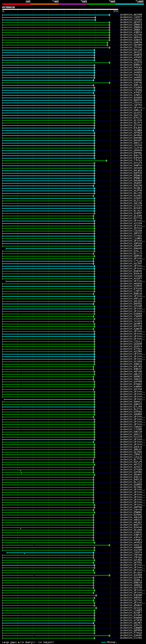Open hit UniRef100_B9XGH7

point(131,140)
